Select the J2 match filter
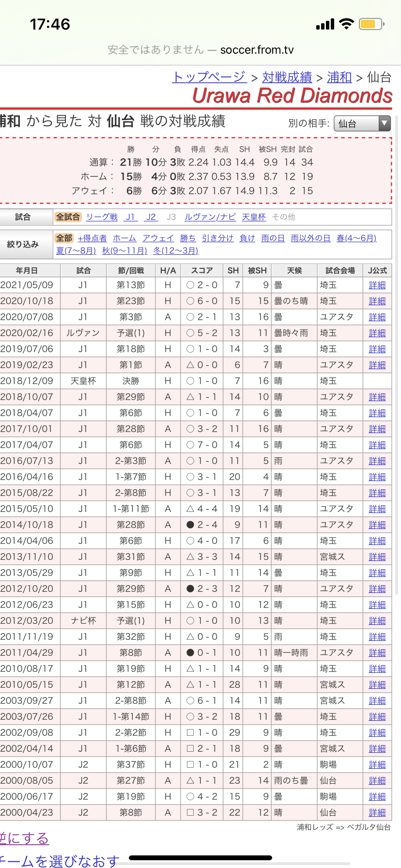401x868 pixels. pos(151,217)
